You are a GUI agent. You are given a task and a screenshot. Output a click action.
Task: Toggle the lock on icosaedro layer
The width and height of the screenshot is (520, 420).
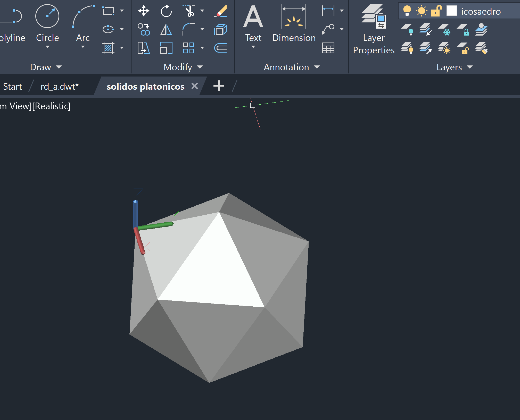click(436, 11)
